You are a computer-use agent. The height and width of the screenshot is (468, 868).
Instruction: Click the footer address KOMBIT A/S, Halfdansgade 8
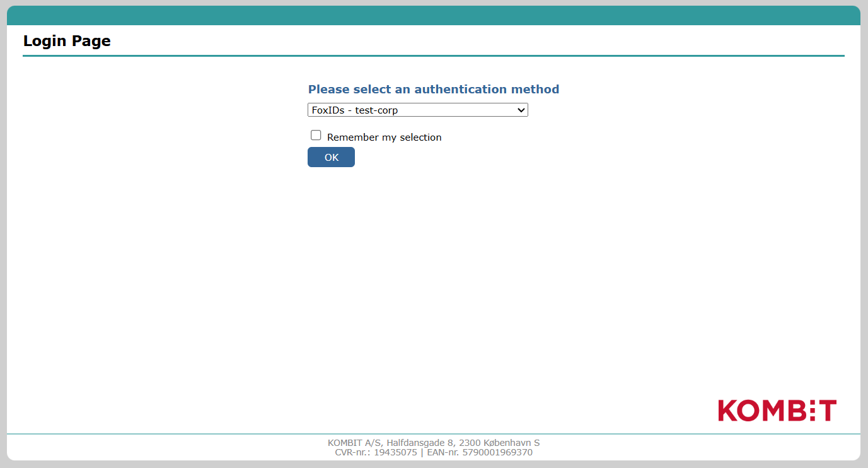434,443
